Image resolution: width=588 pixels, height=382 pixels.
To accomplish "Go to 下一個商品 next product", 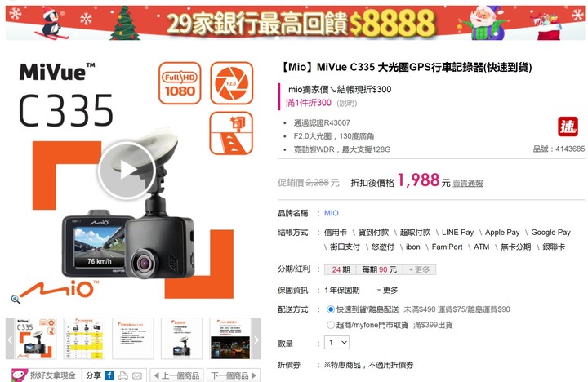I will (234, 375).
